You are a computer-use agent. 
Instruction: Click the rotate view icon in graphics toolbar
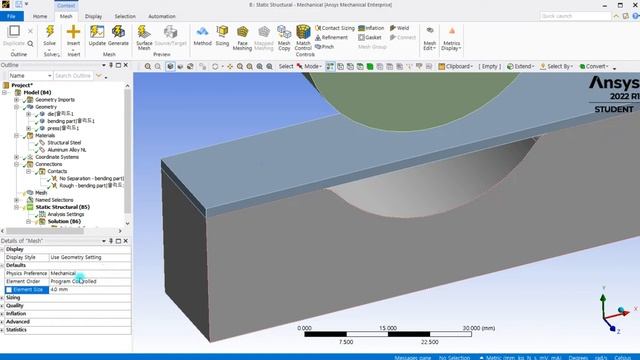point(215,67)
